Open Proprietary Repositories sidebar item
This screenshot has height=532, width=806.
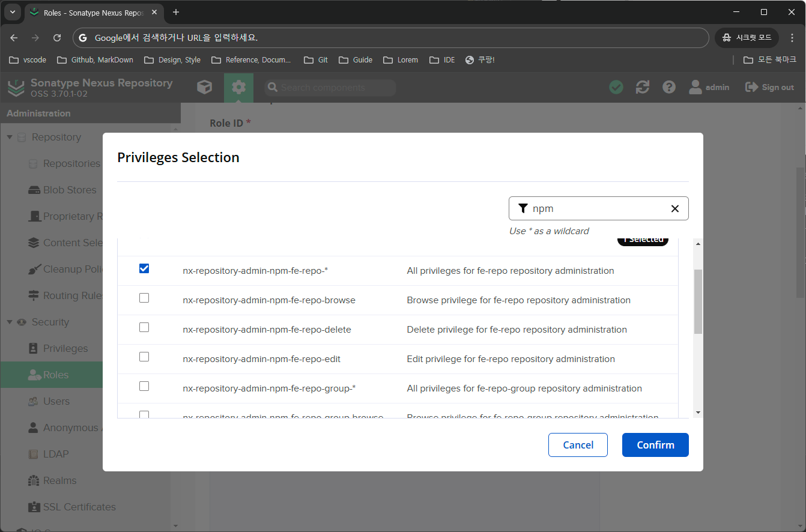pyautogui.click(x=65, y=216)
